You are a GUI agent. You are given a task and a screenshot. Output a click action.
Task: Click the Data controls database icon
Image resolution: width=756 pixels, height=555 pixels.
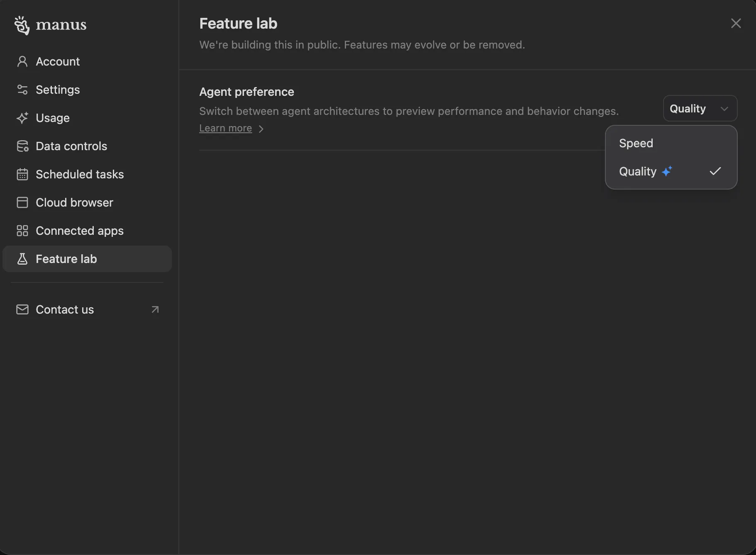pos(22,146)
